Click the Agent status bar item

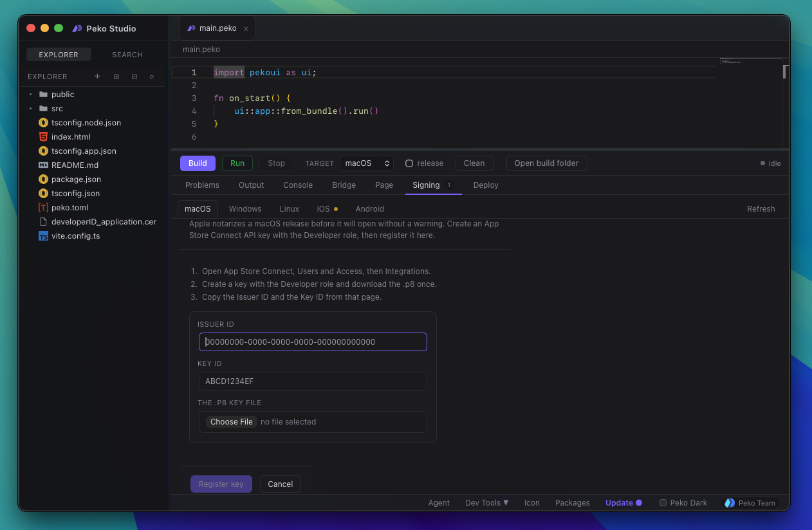439,503
